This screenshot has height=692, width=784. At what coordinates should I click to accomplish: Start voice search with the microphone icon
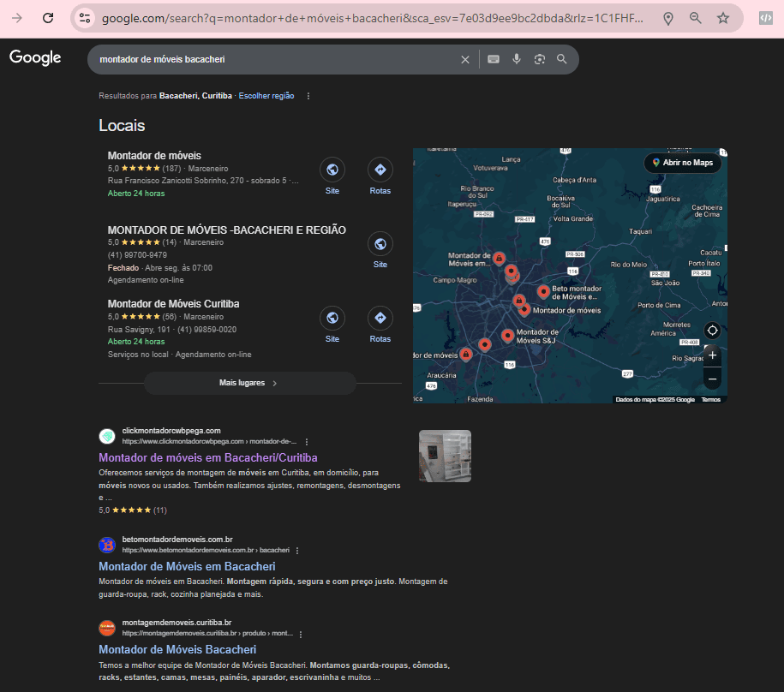[x=517, y=59]
